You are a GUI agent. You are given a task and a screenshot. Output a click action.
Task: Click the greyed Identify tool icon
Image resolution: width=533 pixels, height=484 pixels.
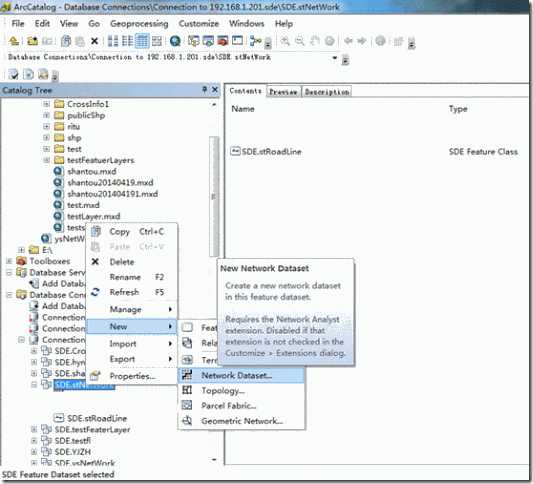tap(380, 41)
